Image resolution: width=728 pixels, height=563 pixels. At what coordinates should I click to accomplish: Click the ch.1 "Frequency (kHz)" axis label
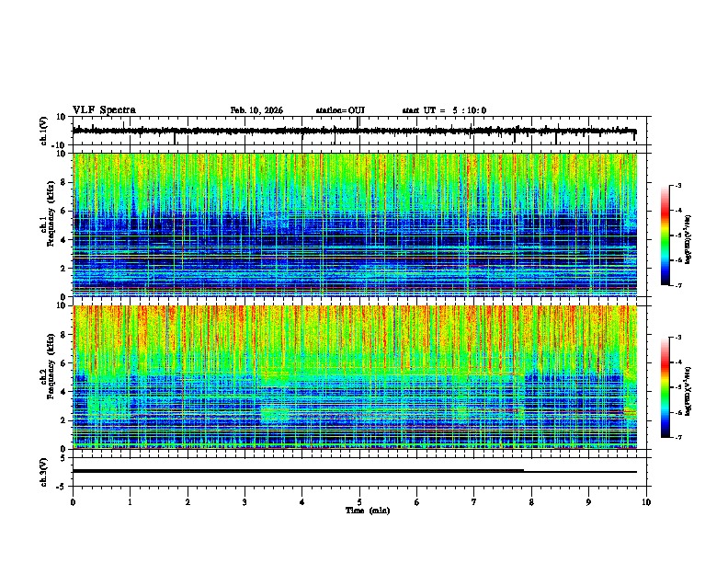[51, 214]
